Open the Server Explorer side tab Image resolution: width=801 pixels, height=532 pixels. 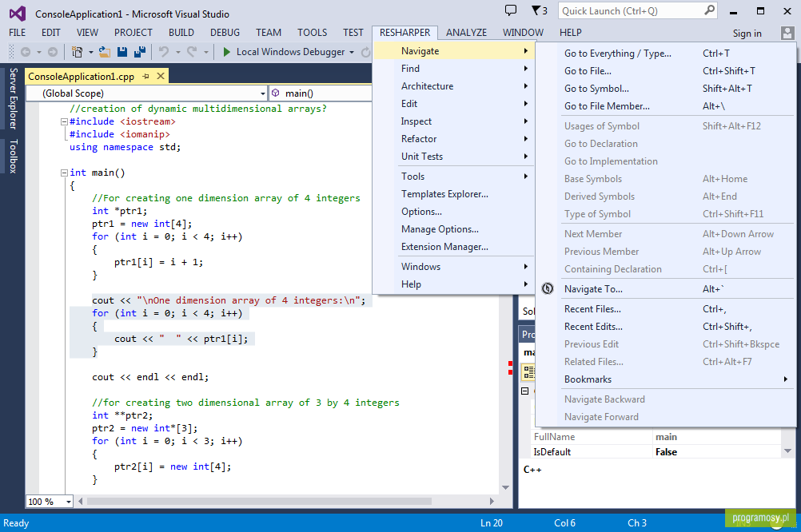click(14, 98)
